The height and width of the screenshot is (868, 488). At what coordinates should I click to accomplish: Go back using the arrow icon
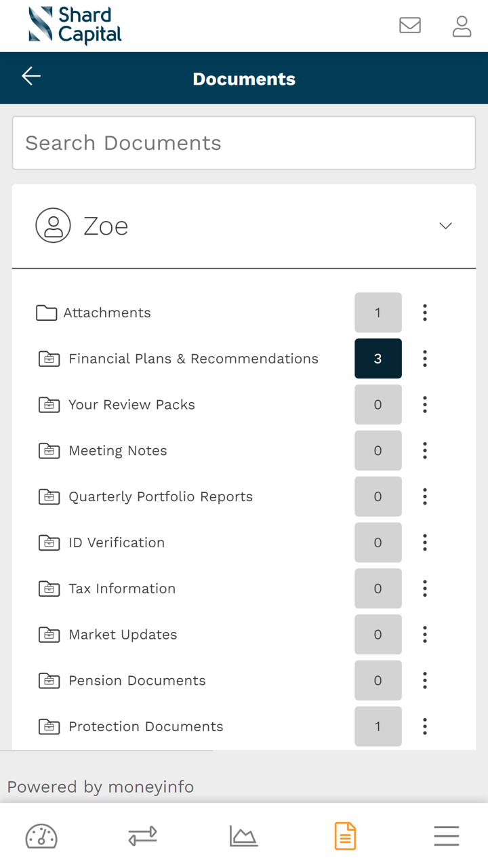(x=31, y=77)
